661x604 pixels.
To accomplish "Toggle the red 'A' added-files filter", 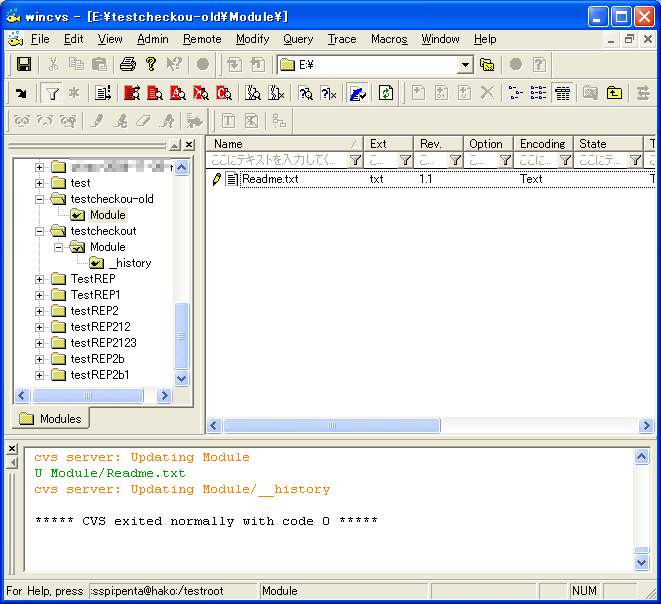I will (x=177, y=93).
